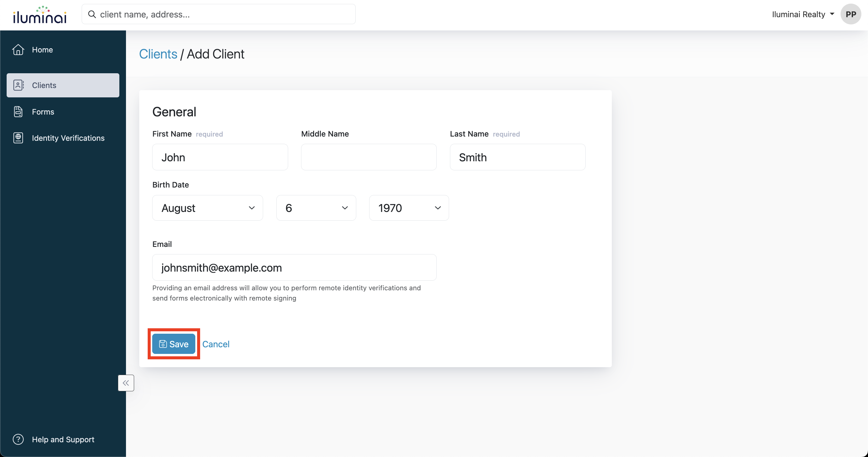The image size is (868, 457).
Task: Click the search magnifier icon
Action: coord(92,14)
